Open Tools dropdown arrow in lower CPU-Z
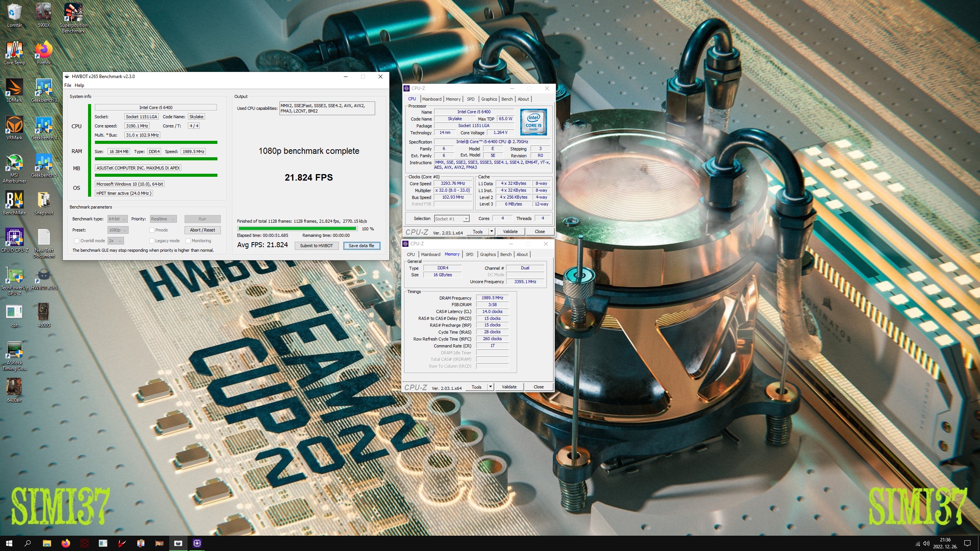This screenshot has height=551, width=980. tap(490, 387)
